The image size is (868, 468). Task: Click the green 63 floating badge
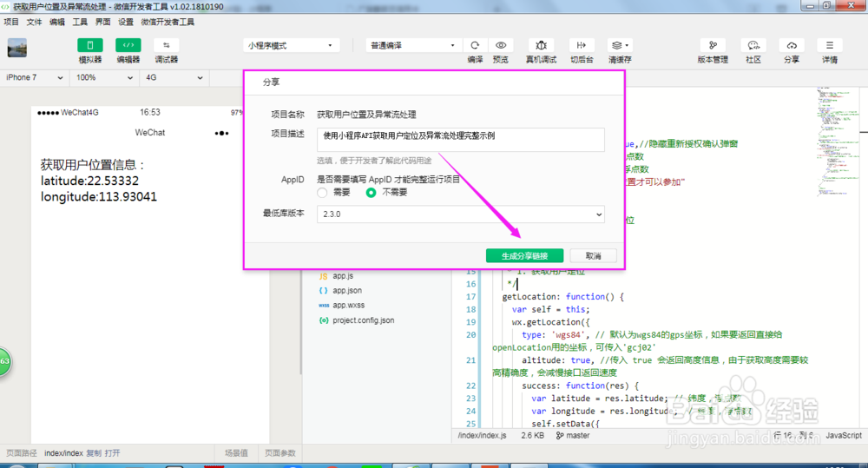(x=4, y=362)
